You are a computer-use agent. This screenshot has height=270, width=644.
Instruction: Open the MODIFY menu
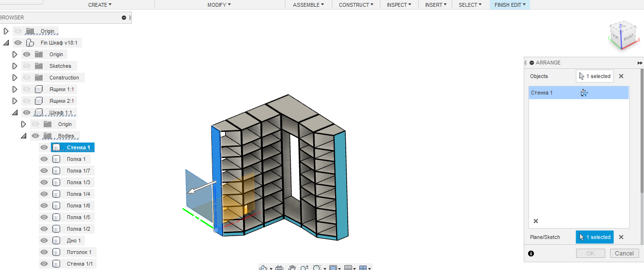(219, 5)
